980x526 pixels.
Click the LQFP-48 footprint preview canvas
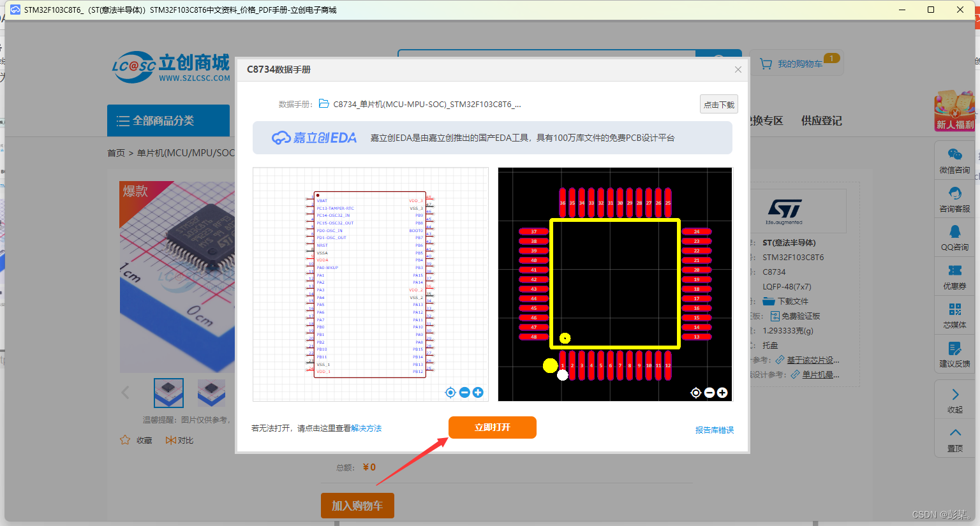tap(615, 284)
